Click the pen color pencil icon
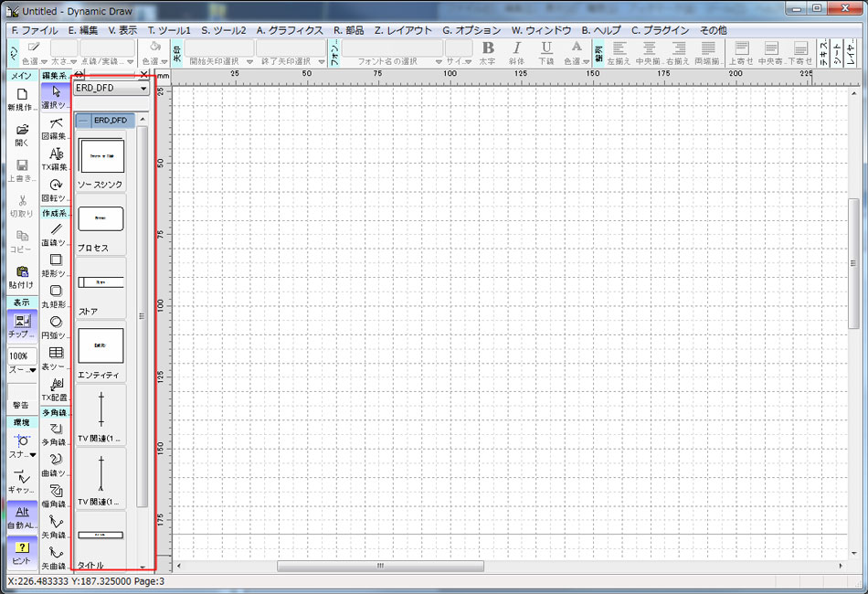Image resolution: width=868 pixels, height=594 pixels. pyautogui.click(x=34, y=47)
